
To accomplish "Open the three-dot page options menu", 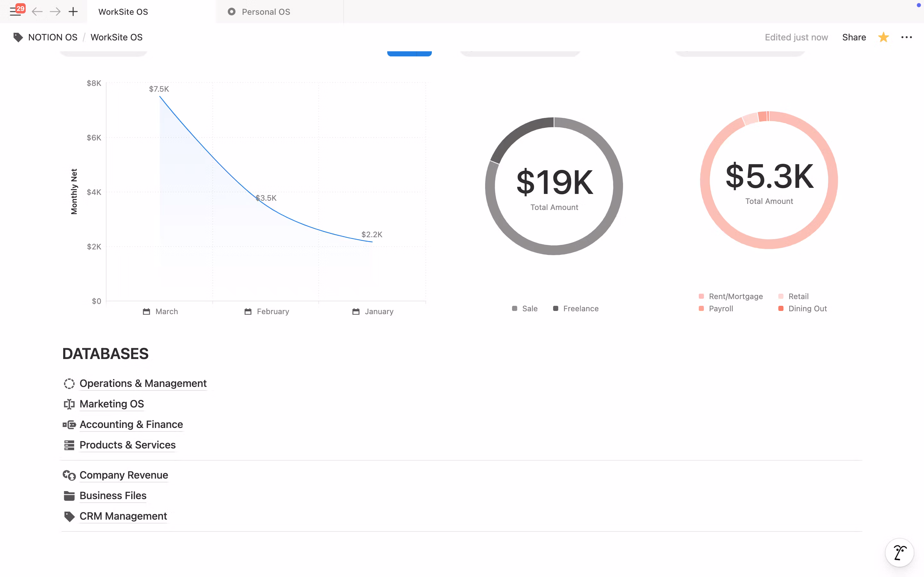I will coord(906,38).
